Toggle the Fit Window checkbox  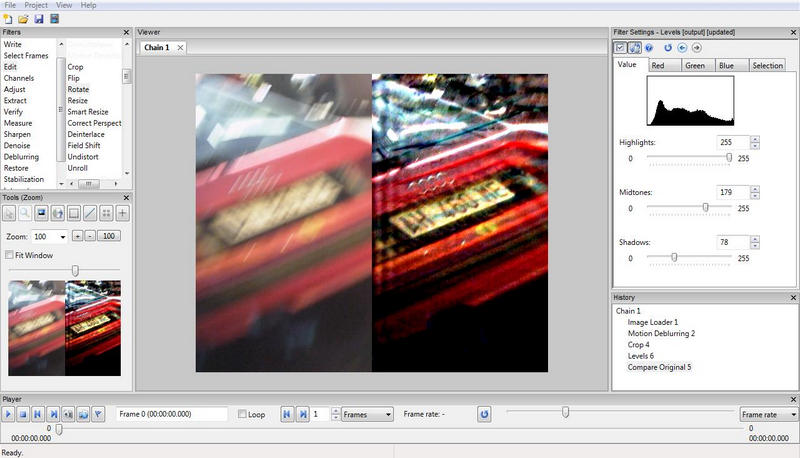(9, 255)
